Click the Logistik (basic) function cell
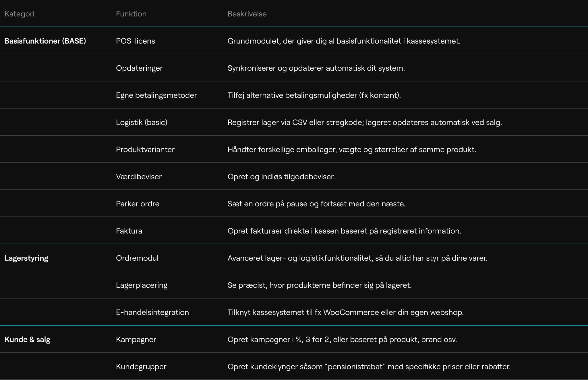This screenshot has width=588, height=380. 142,122
